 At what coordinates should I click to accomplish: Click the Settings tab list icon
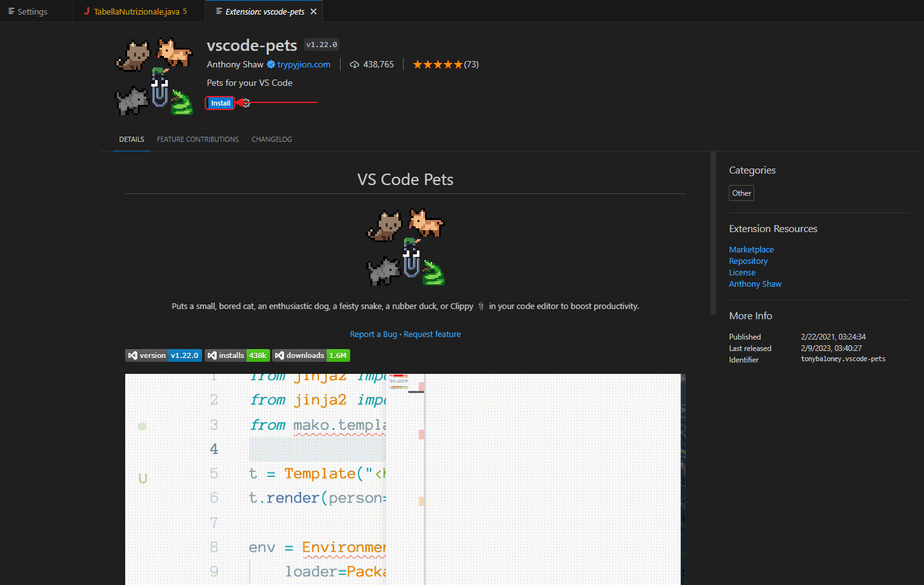coord(11,11)
